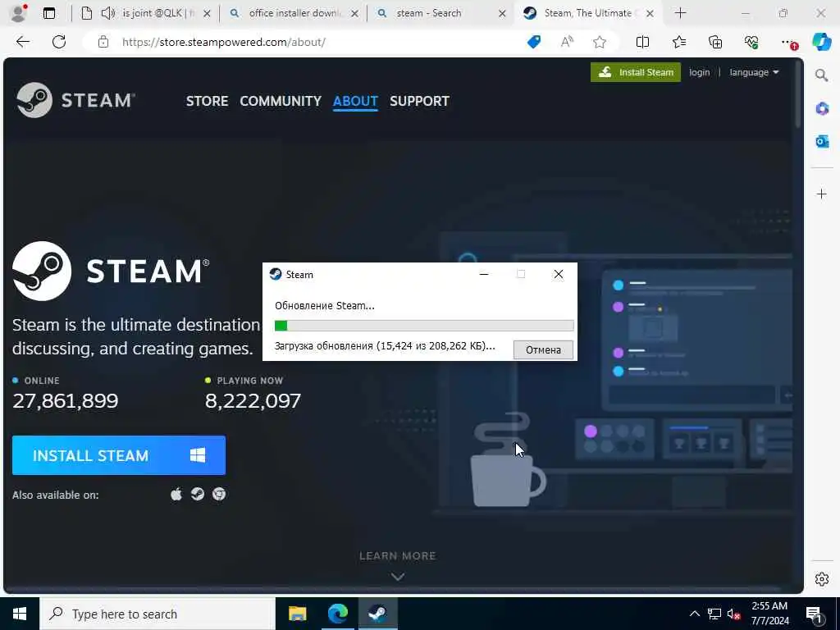Click the taskbar clock and date

[x=769, y=614]
